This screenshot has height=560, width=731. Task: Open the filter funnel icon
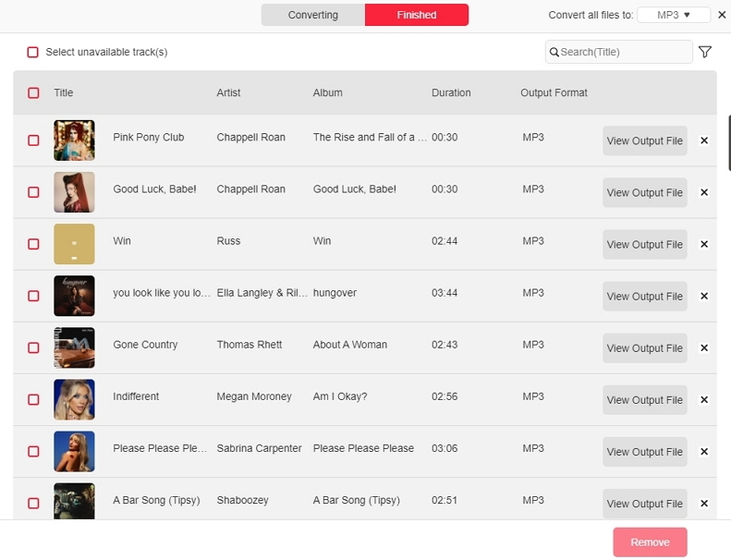(x=705, y=52)
